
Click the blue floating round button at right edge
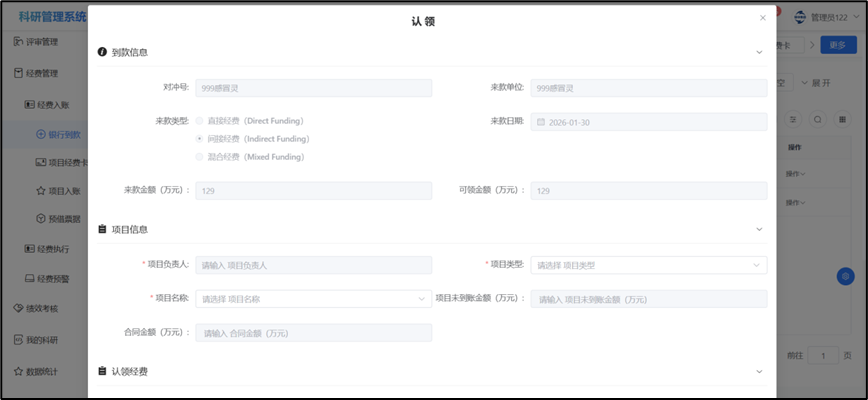[845, 276]
